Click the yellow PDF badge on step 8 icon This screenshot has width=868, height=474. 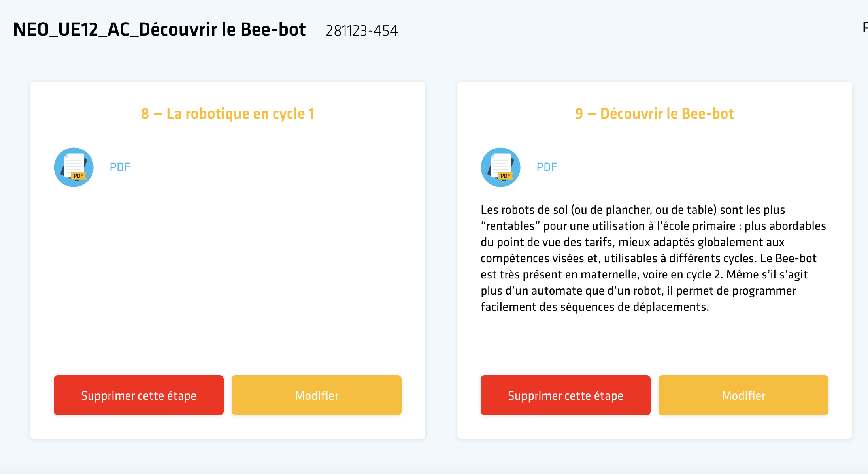[x=79, y=176]
